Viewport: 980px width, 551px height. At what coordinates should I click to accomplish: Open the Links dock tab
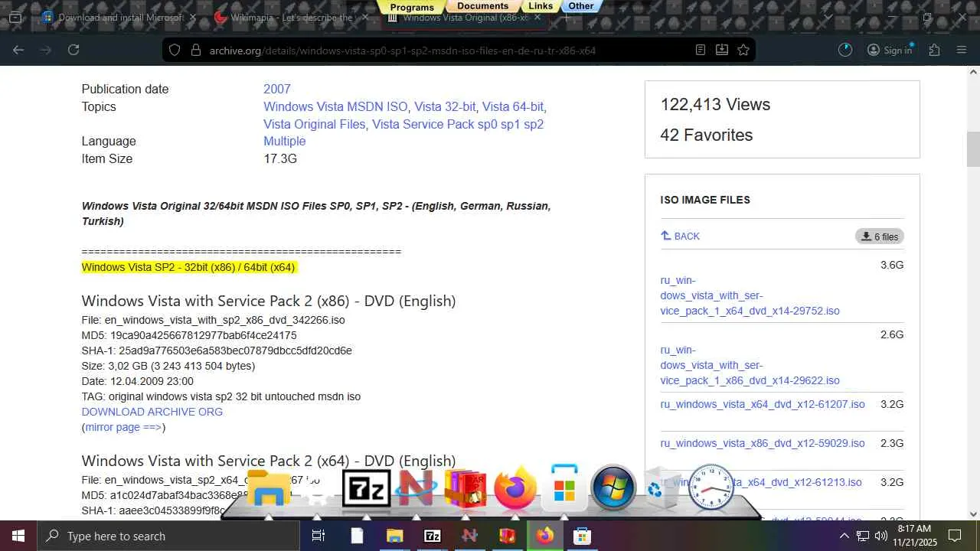pos(541,6)
